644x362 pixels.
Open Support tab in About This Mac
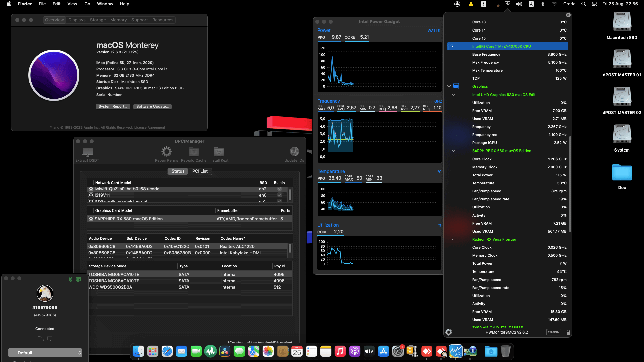140,20
